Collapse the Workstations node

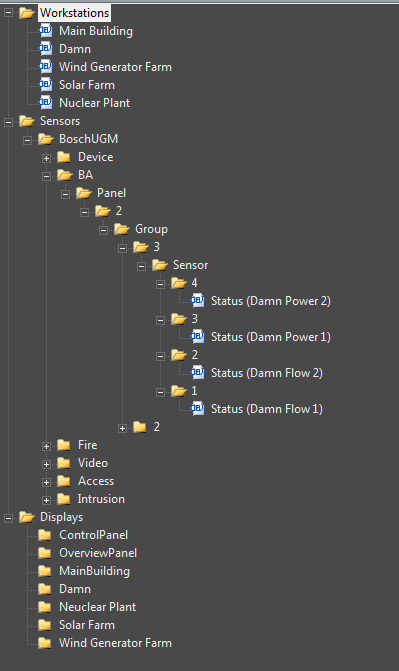[8, 13]
